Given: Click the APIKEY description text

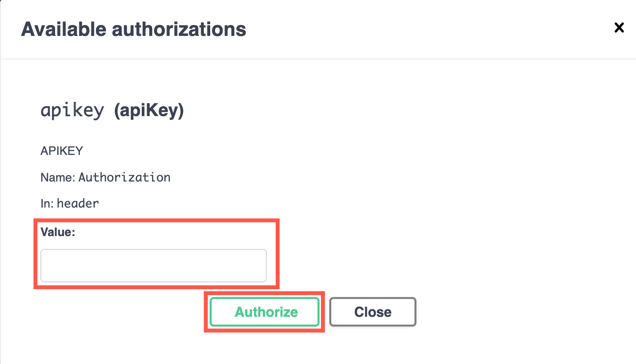Looking at the screenshot, I should pyautogui.click(x=62, y=151).
